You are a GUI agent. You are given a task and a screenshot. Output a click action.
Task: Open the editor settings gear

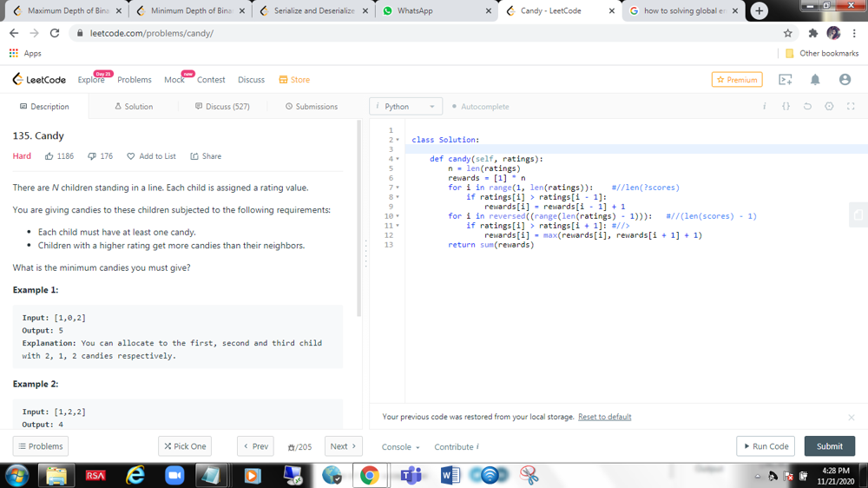tap(829, 107)
